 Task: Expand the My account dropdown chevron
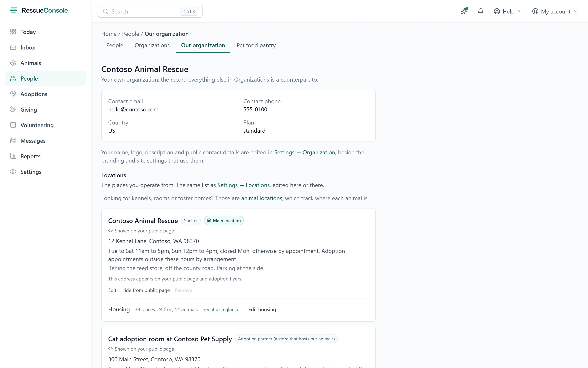[576, 11]
